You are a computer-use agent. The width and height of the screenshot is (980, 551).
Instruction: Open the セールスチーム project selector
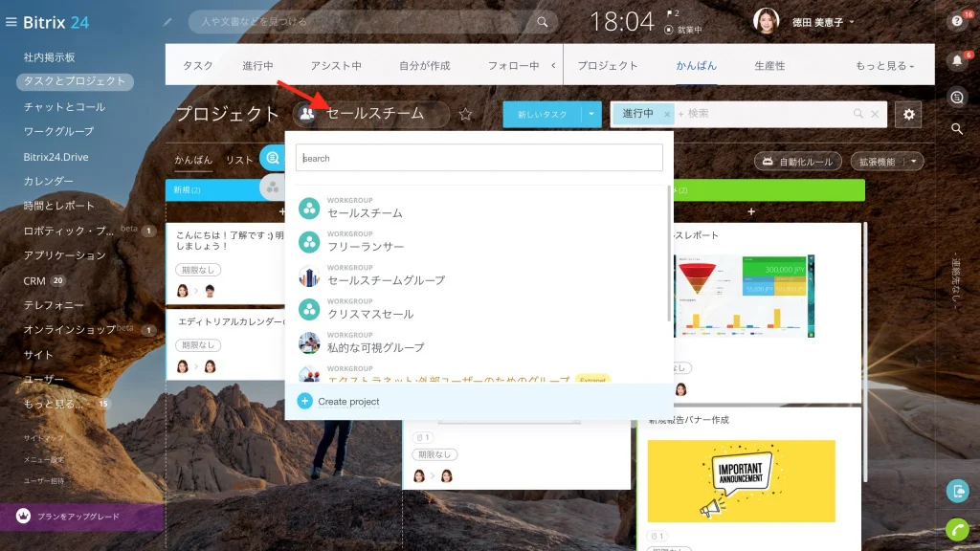click(371, 114)
